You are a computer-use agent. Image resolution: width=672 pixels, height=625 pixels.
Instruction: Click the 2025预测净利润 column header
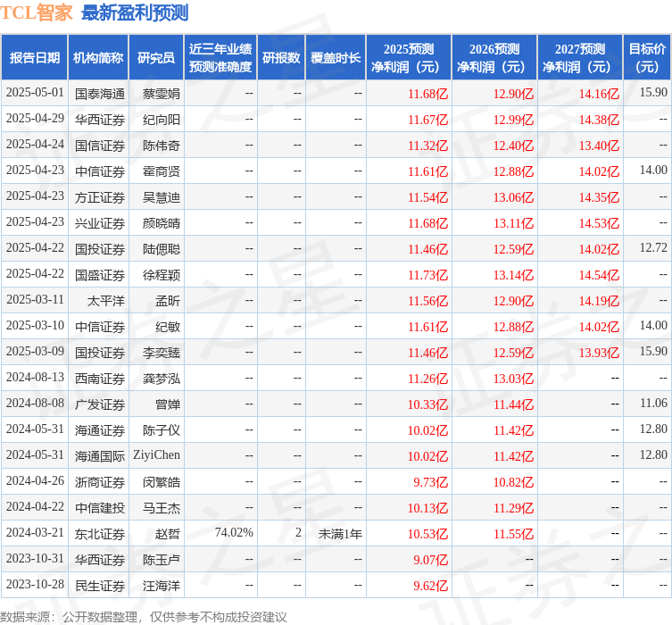[409, 57]
